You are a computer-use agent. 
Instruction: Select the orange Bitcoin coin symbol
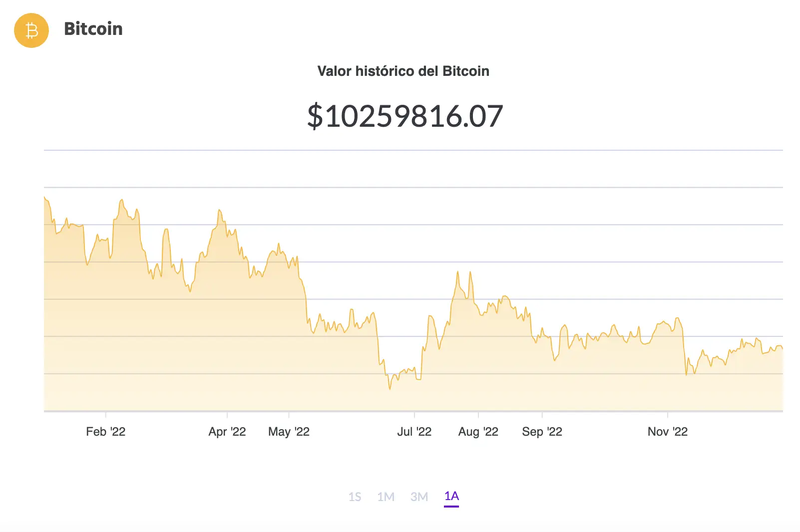31,30
